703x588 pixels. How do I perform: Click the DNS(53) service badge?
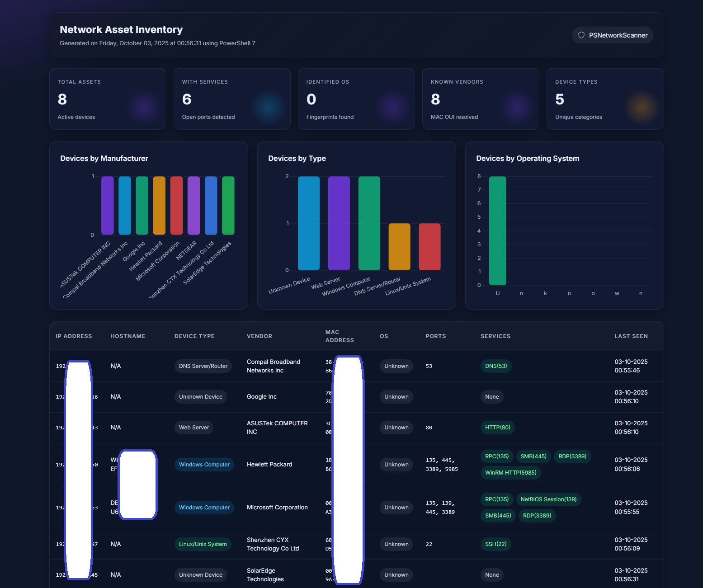click(495, 366)
